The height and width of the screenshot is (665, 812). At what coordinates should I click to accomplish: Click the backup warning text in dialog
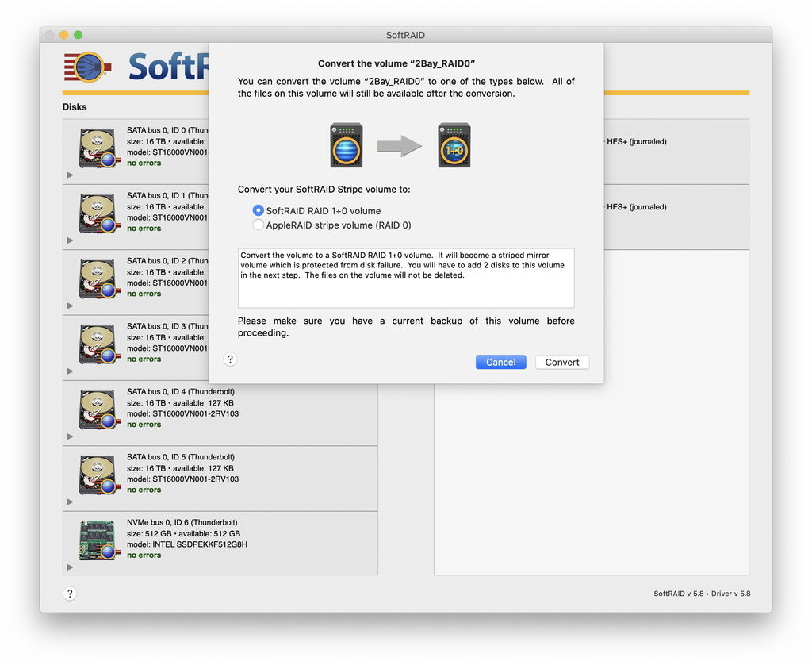click(406, 326)
